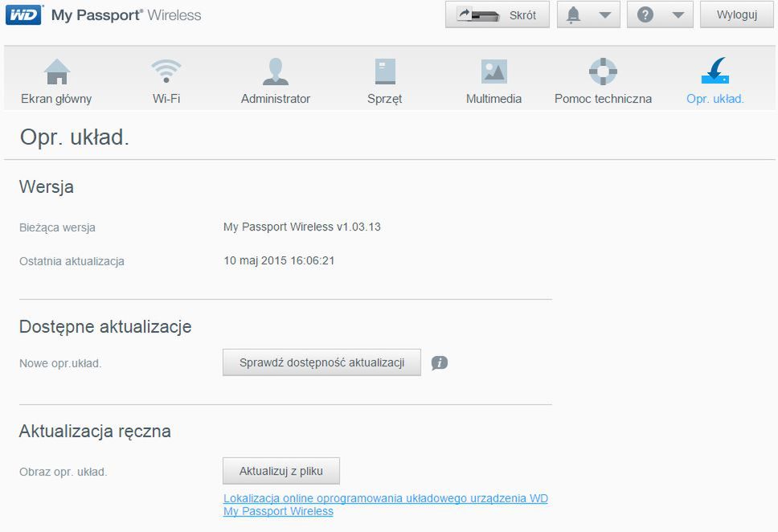Go to the Ekran główny tab
This screenshot has width=778, height=532.
(x=56, y=99)
